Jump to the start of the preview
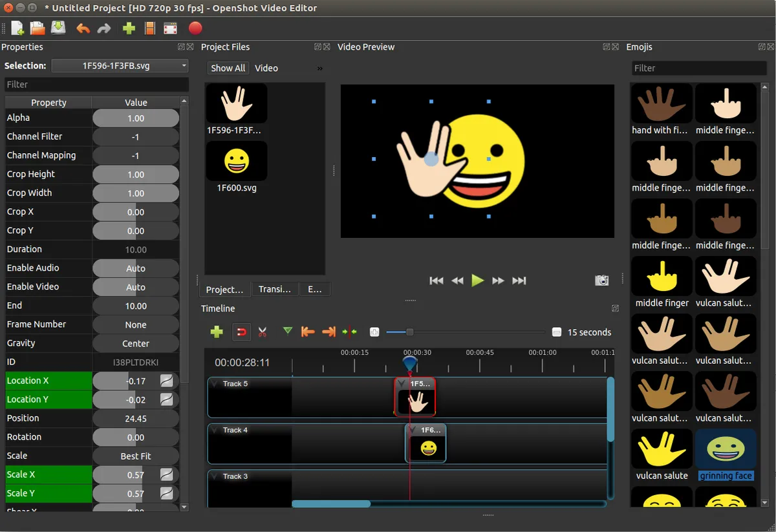The height and width of the screenshot is (532, 776). click(436, 281)
